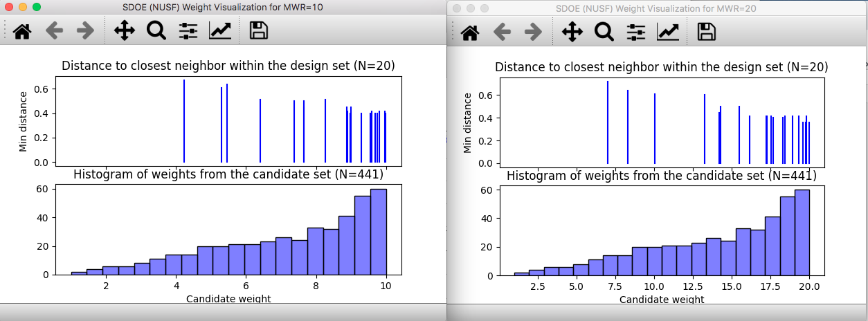Enable Zoom magnifier in MWR=10 window
Viewport: 868px width, 321px height.
(156, 30)
